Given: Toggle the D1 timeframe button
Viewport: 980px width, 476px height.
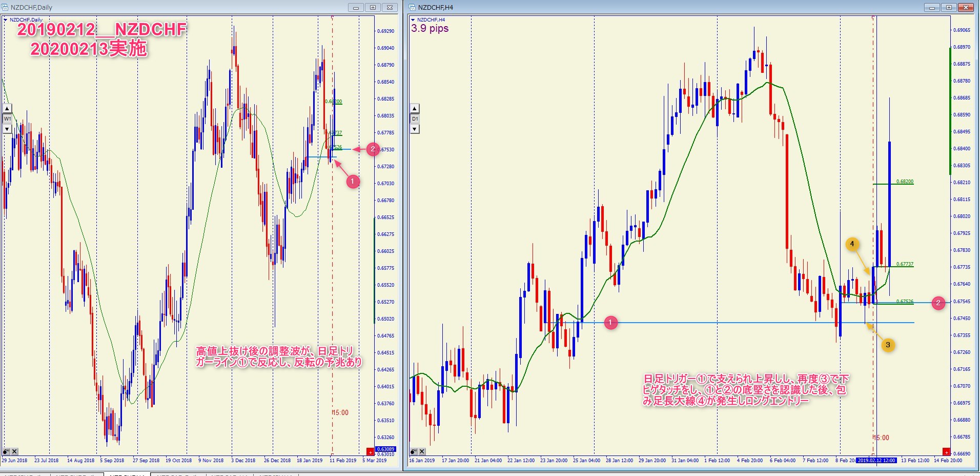Looking at the screenshot, I should pyautogui.click(x=415, y=118).
